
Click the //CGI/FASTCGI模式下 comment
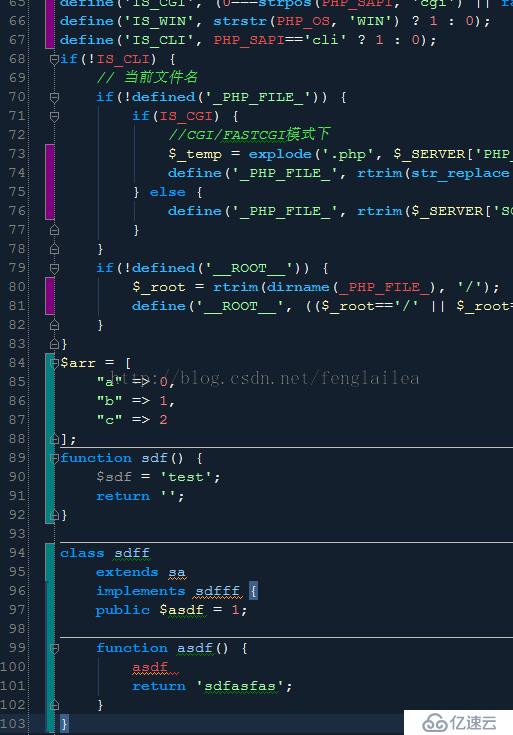[249, 135]
